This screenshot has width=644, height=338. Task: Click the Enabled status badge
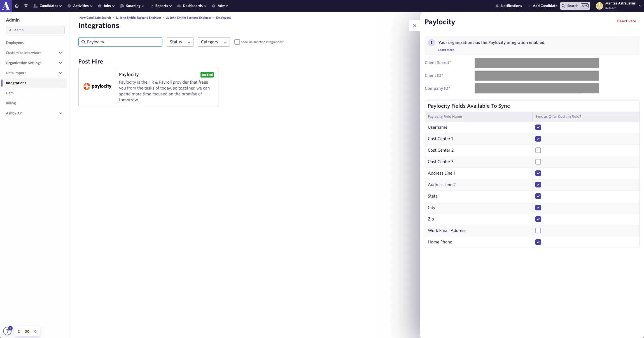(207, 75)
